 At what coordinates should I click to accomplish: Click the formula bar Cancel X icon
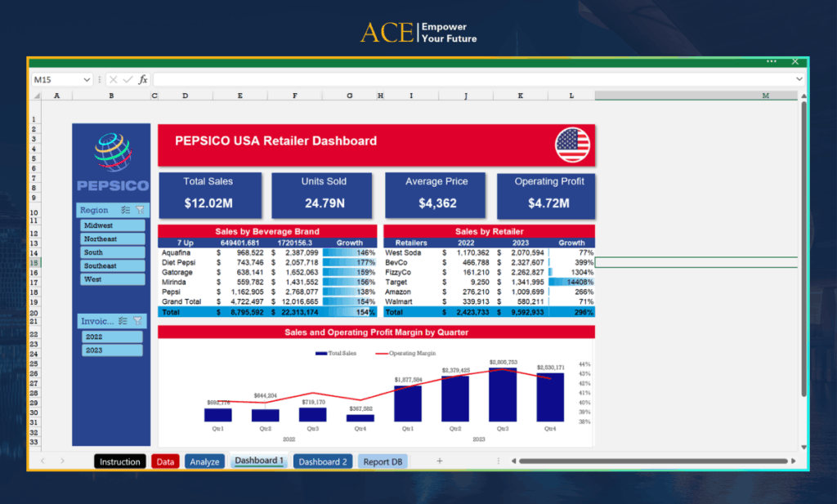[113, 79]
